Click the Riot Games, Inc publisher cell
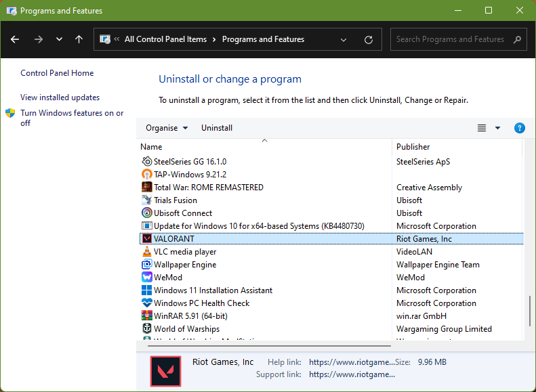 pyautogui.click(x=424, y=239)
